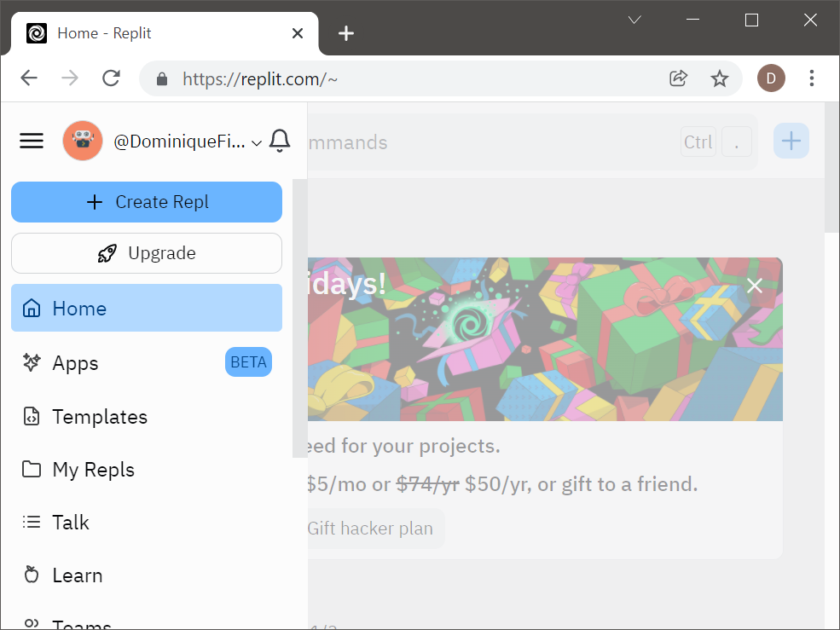Click the Learn apple icon

click(x=32, y=575)
